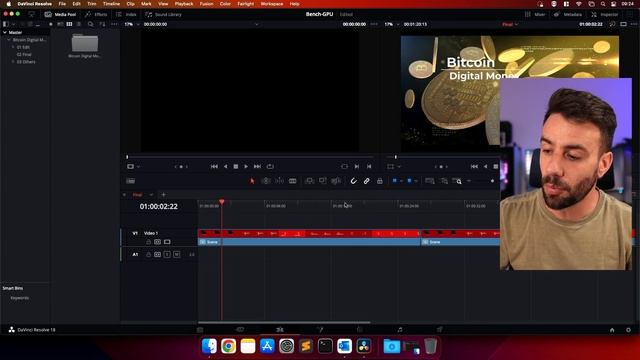
Task: Solo the A1 audio track
Action: tap(167, 255)
